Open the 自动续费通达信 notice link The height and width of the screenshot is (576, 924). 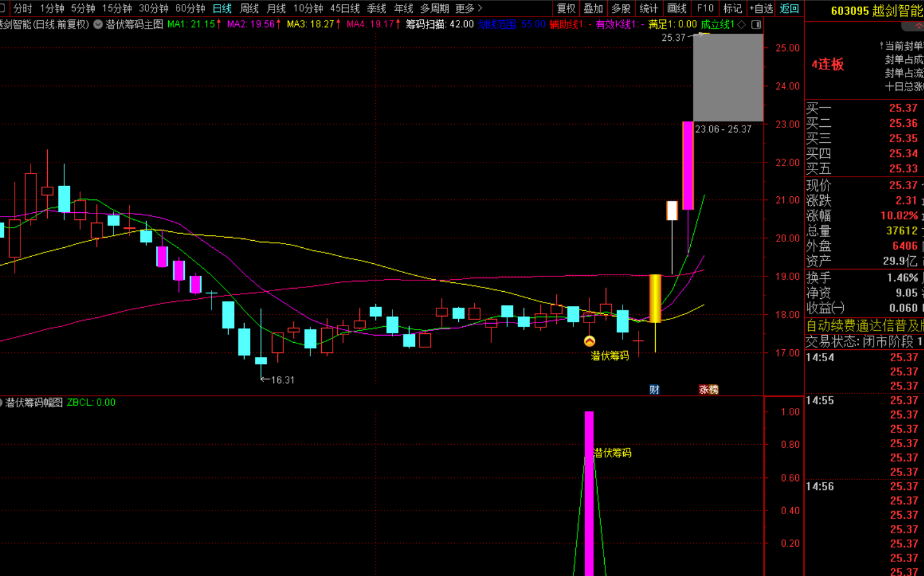tap(864, 326)
